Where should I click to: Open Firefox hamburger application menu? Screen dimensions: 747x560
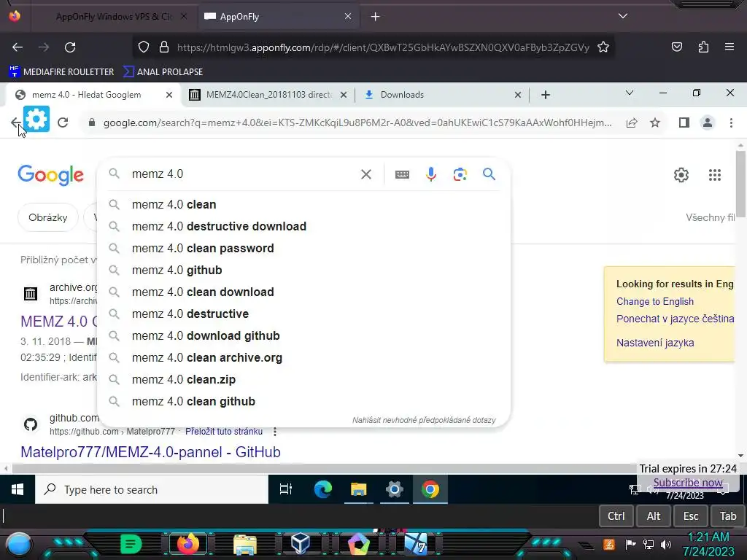729,47
